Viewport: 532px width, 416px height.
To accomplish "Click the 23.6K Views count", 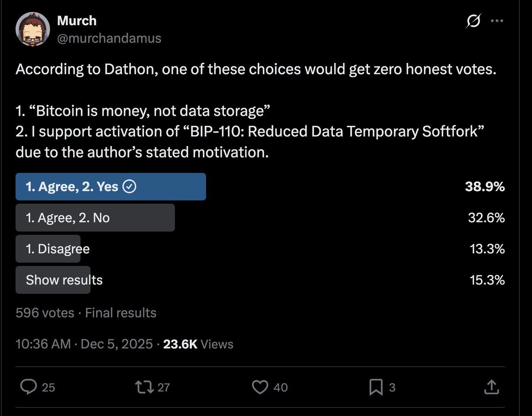I will (x=198, y=344).
